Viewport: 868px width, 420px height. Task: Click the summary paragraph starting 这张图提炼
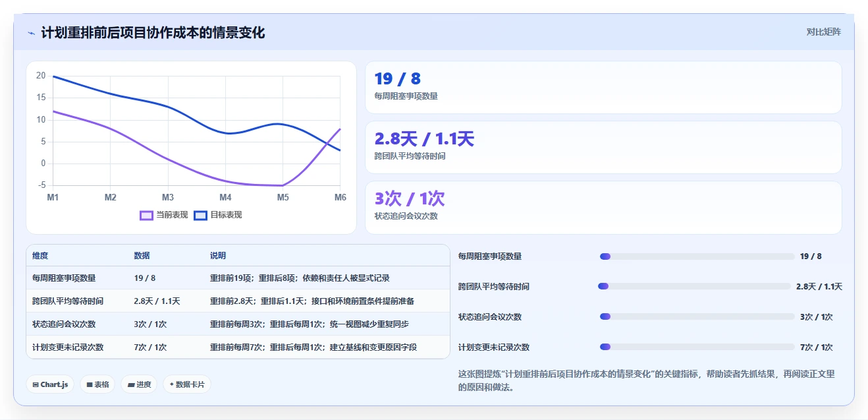pyautogui.click(x=647, y=380)
